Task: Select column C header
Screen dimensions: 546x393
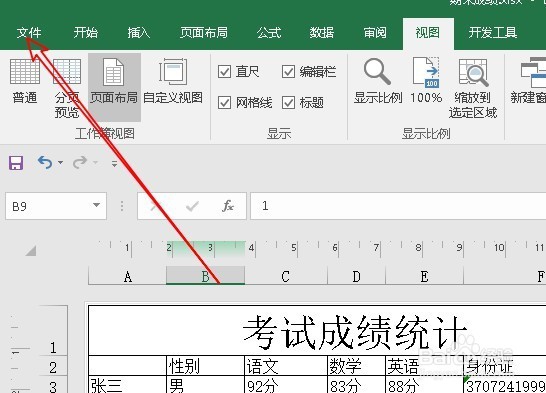Action: coord(286,276)
